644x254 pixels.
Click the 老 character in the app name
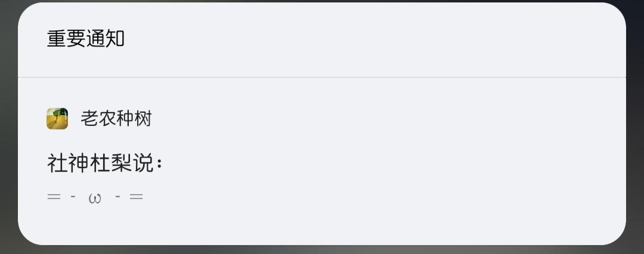pos(89,119)
